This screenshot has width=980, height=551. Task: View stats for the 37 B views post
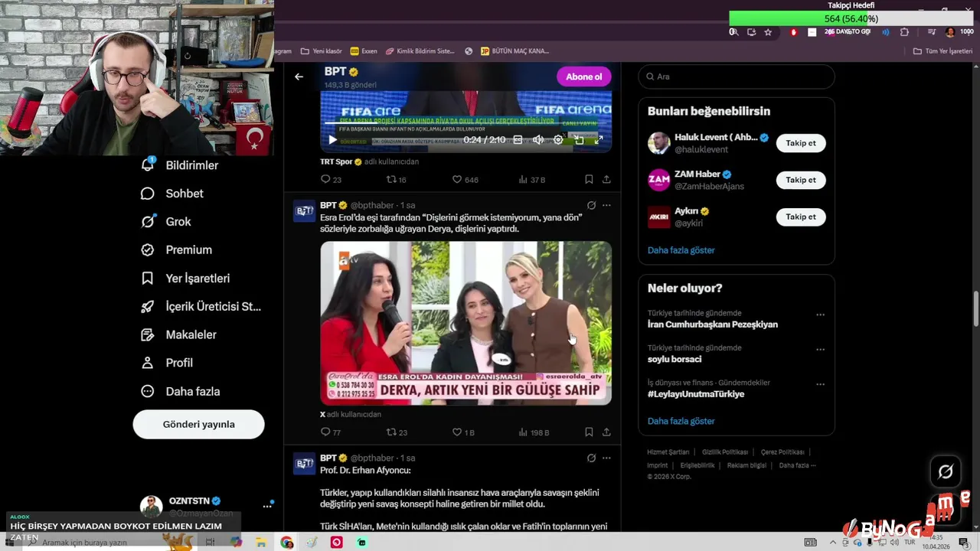(x=531, y=180)
